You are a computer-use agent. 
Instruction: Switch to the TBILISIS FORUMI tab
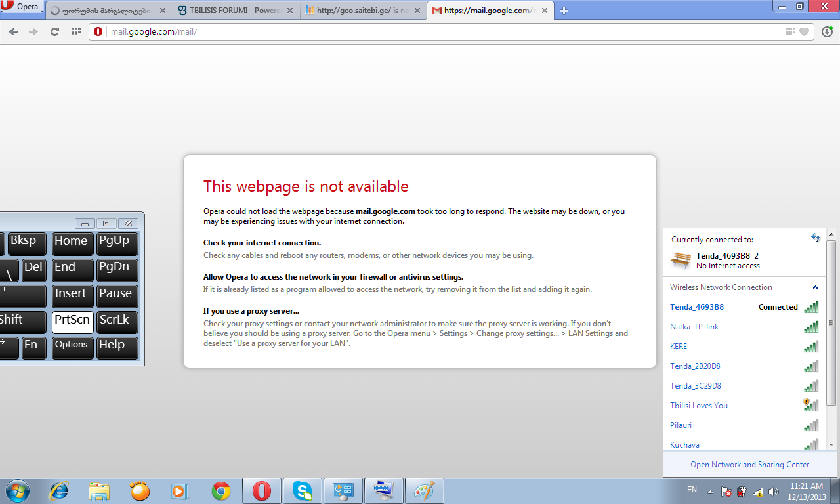[236, 10]
